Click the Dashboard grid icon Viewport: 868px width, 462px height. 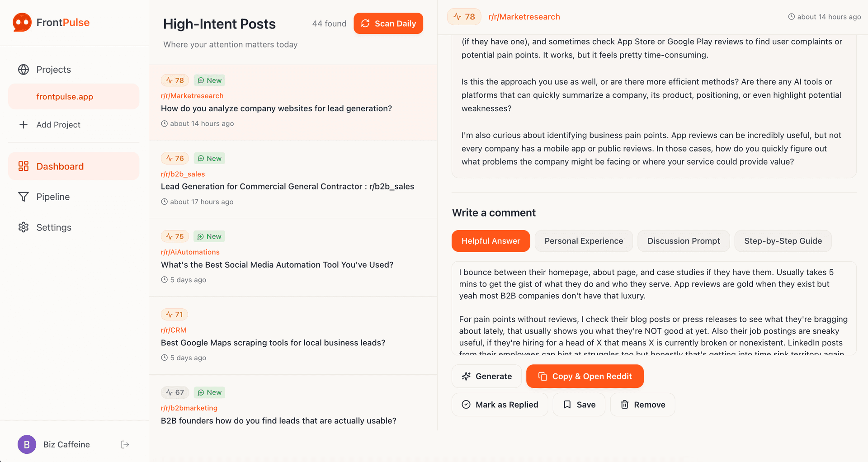tap(24, 166)
